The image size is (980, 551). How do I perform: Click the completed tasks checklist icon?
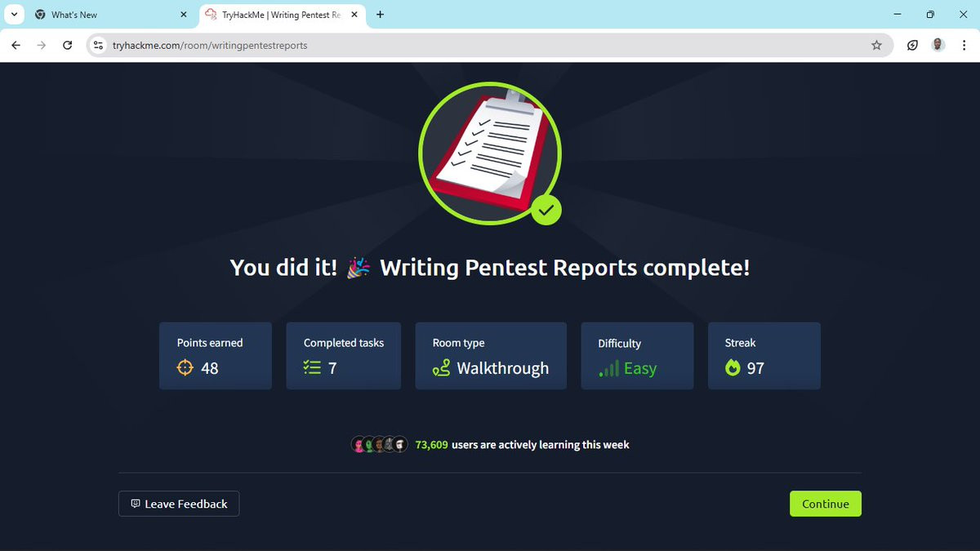coord(312,368)
